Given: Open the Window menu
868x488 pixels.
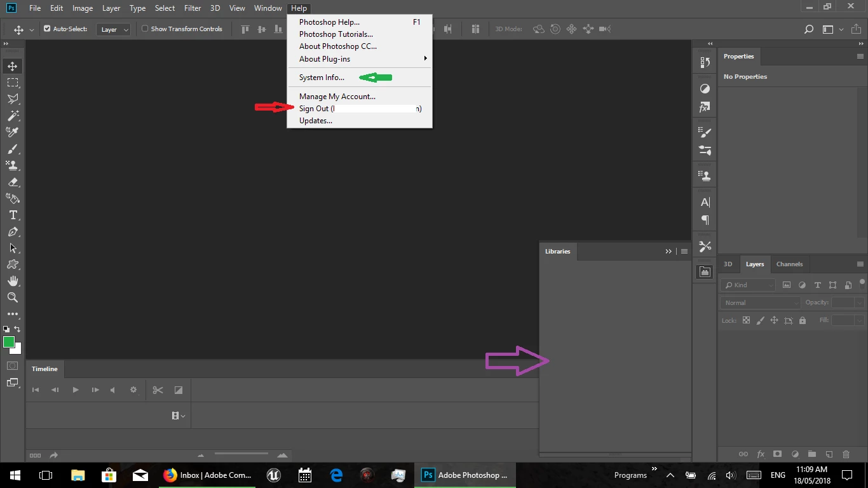Looking at the screenshot, I should [268, 8].
